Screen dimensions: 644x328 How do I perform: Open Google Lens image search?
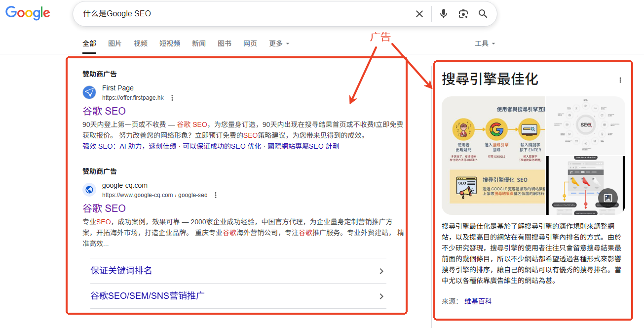tap(463, 14)
